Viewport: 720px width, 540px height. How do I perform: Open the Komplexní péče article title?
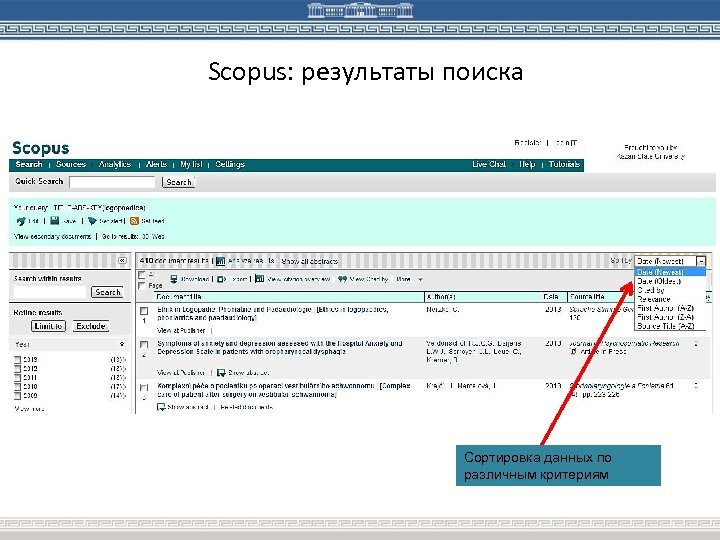pyautogui.click(x=284, y=390)
